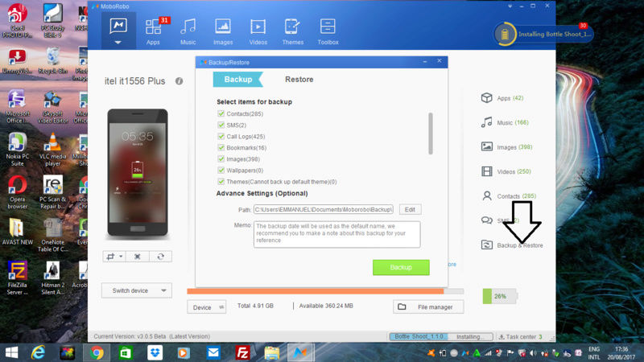Click the phone screen preview thumbnail
The width and height of the screenshot is (644, 362).
pos(138,172)
